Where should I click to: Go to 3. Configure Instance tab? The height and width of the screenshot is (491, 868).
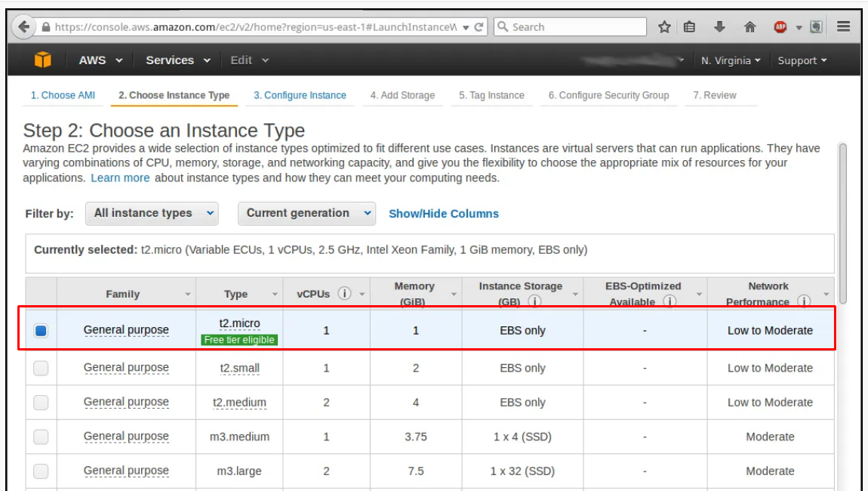tap(300, 95)
